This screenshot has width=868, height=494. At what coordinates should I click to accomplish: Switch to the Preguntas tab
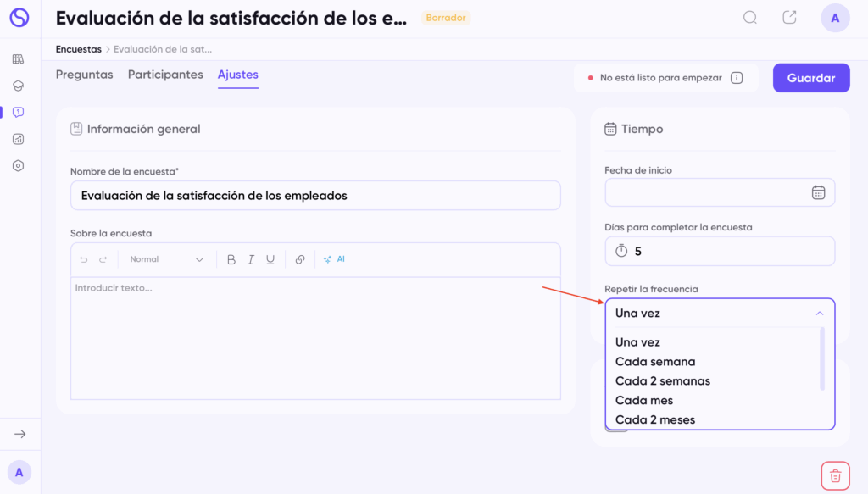[84, 75]
